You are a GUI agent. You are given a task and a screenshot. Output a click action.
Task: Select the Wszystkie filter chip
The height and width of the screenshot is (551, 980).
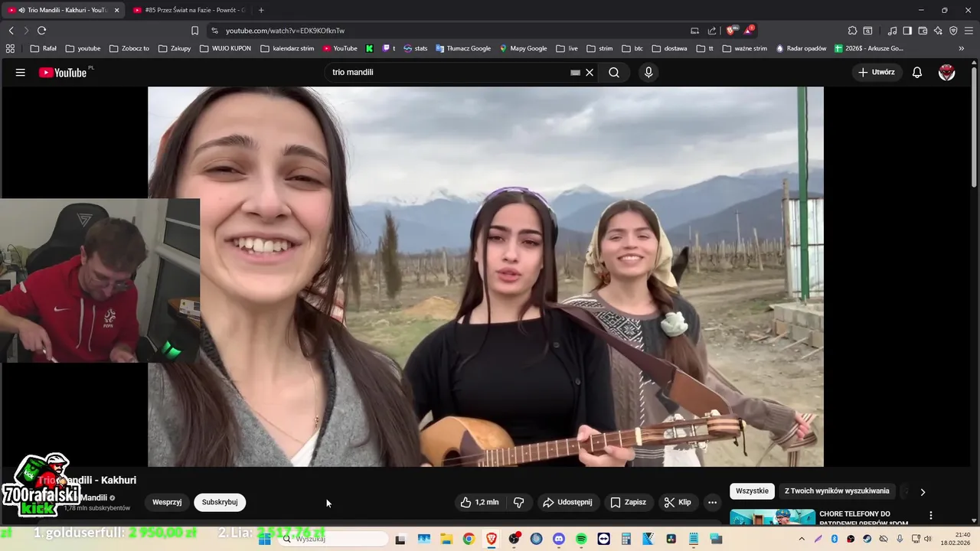(x=752, y=491)
